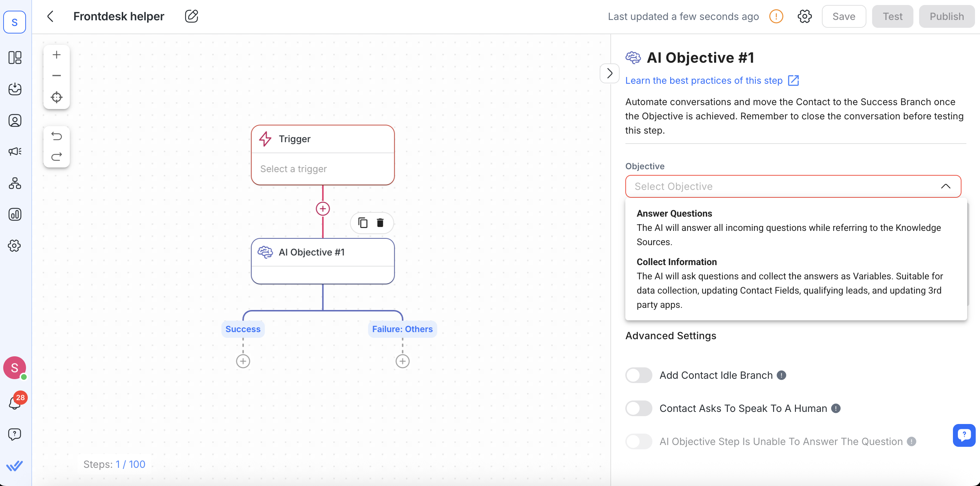The width and height of the screenshot is (980, 486).
Task: Open the Broadcasts megaphone sidebar icon
Action: 15,151
